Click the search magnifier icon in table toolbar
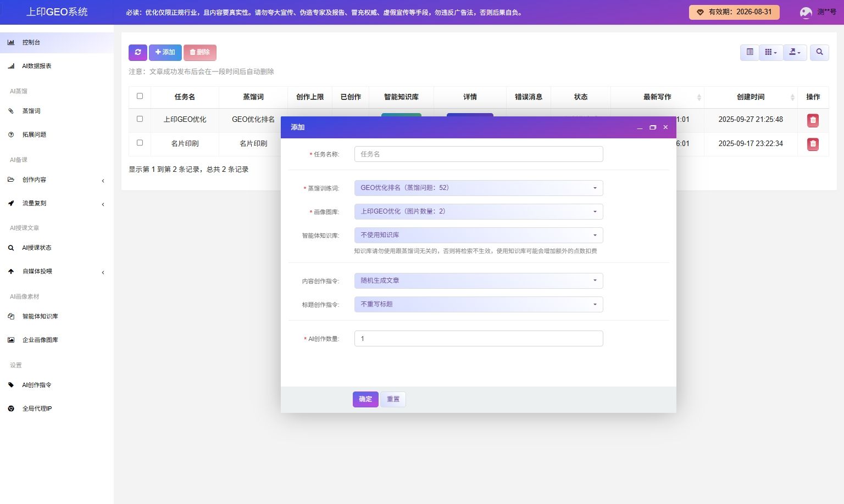844x504 pixels. tap(819, 52)
